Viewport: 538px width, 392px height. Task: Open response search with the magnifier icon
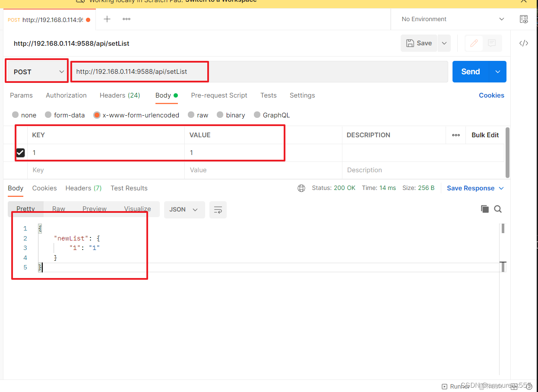pos(498,209)
